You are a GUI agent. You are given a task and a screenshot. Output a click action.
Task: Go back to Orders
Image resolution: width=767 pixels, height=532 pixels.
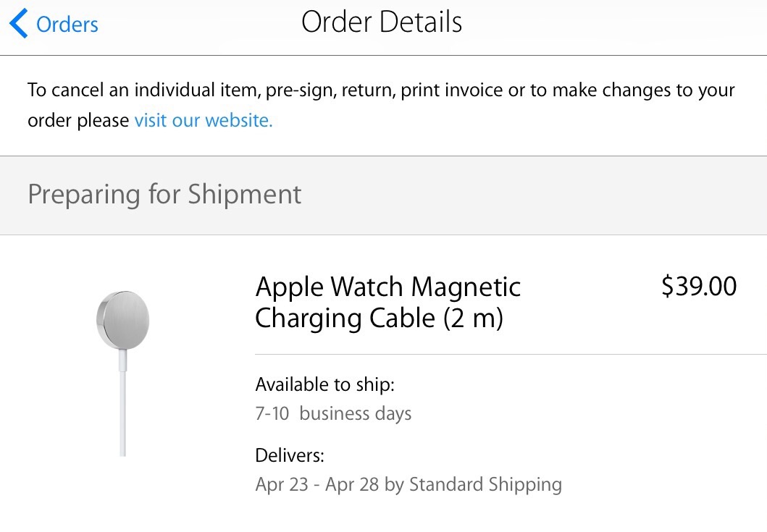pyautogui.click(x=54, y=23)
